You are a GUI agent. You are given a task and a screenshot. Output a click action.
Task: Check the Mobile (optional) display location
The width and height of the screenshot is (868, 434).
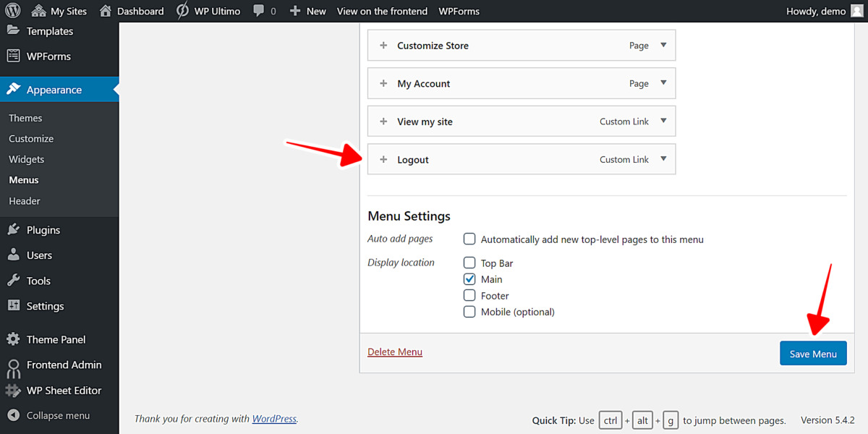click(469, 312)
